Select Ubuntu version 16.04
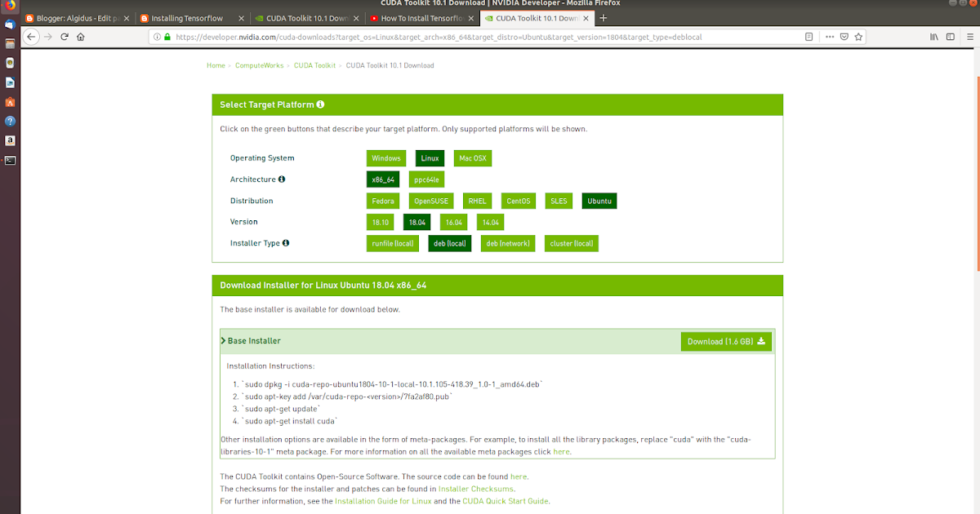 [453, 222]
